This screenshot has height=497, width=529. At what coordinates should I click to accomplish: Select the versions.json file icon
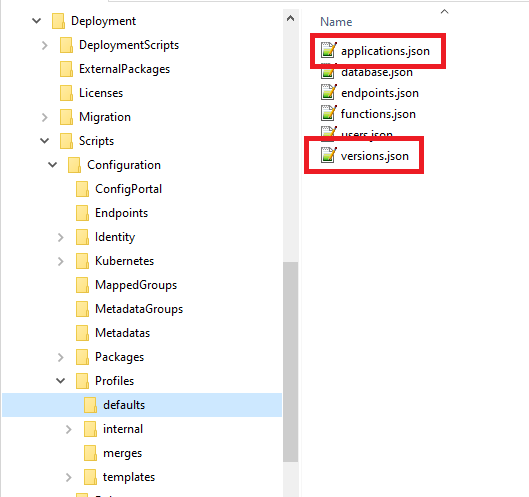(x=328, y=156)
